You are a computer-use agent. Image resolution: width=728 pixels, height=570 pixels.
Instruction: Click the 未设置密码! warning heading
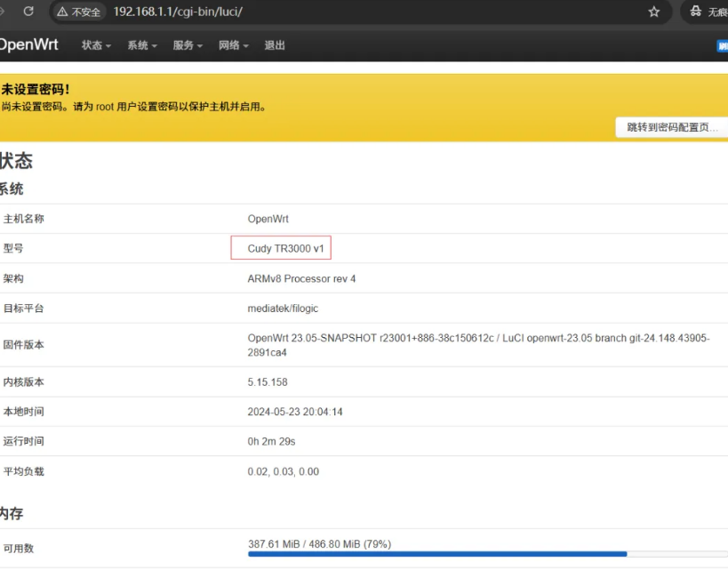pos(36,90)
